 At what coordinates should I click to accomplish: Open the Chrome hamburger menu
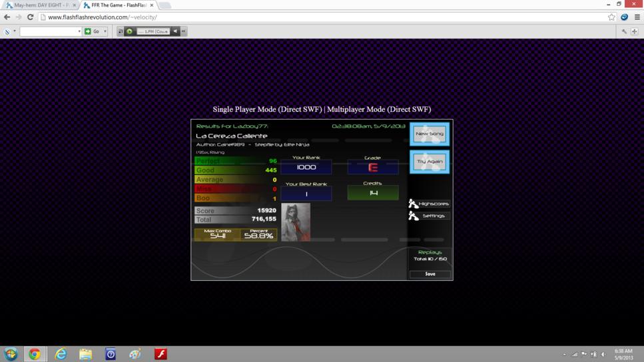[x=637, y=17]
